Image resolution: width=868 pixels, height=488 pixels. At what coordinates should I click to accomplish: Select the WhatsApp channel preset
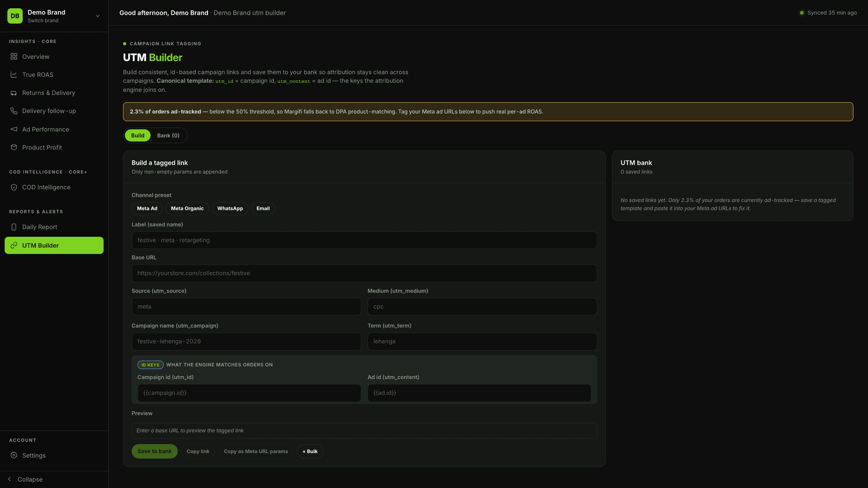[x=230, y=208]
